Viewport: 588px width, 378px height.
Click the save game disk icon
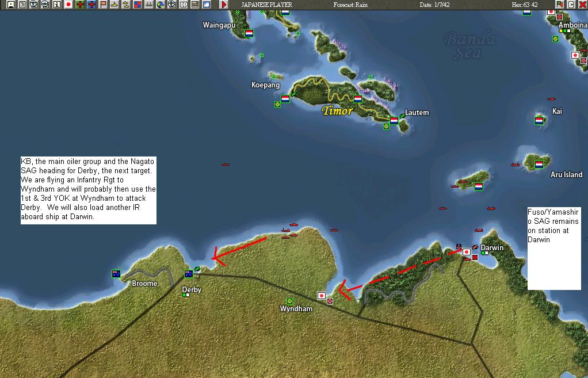click(x=11, y=5)
